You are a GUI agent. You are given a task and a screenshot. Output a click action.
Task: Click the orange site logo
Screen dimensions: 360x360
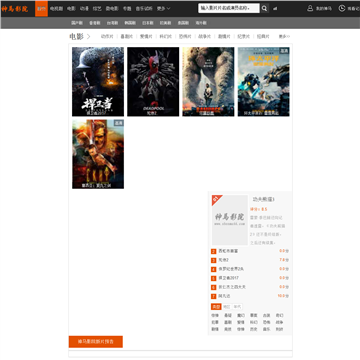15,9
